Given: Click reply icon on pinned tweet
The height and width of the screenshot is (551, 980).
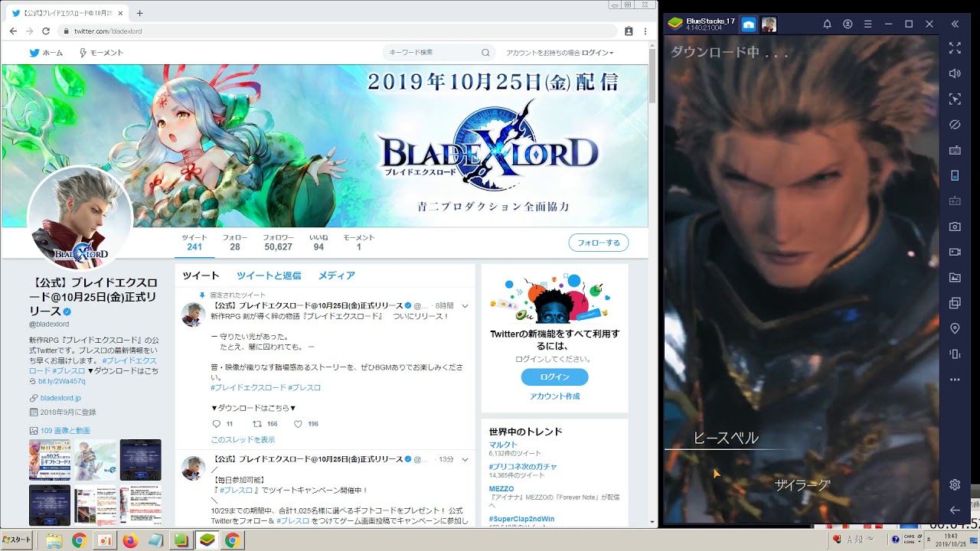Looking at the screenshot, I should [x=217, y=424].
